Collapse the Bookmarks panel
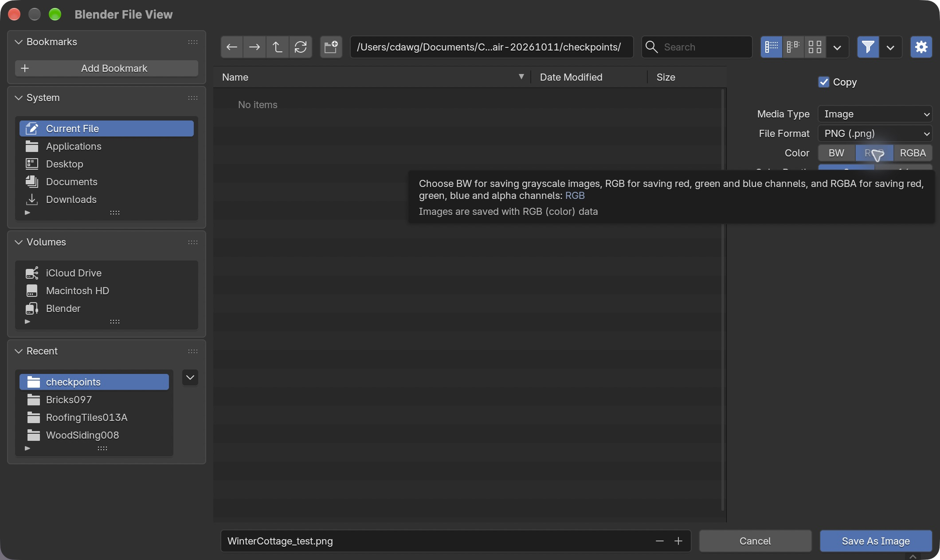 [19, 42]
